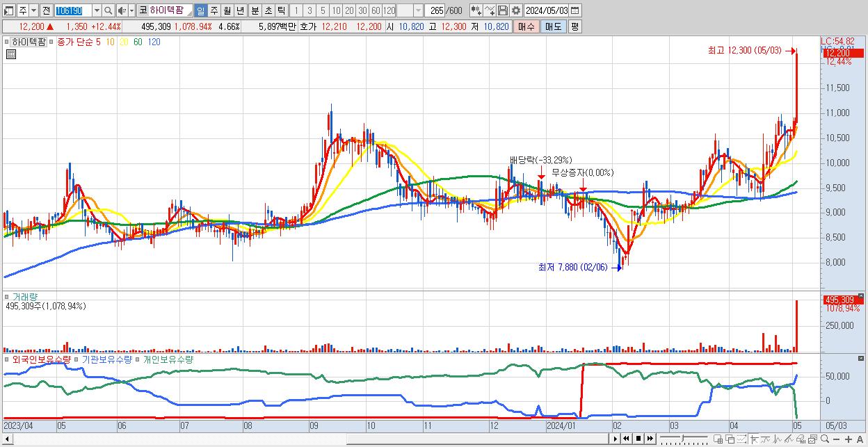Click the speaker sound icon

click(122, 10)
